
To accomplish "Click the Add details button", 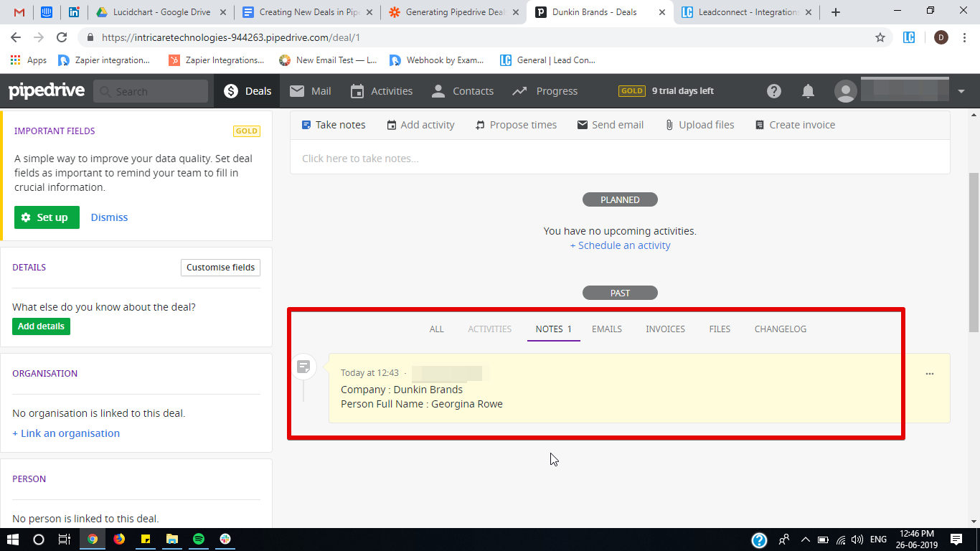I will (x=41, y=326).
